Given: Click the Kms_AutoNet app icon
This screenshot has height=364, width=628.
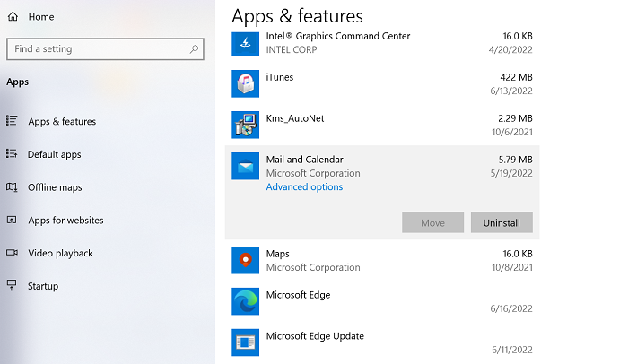Looking at the screenshot, I should pyautogui.click(x=245, y=125).
